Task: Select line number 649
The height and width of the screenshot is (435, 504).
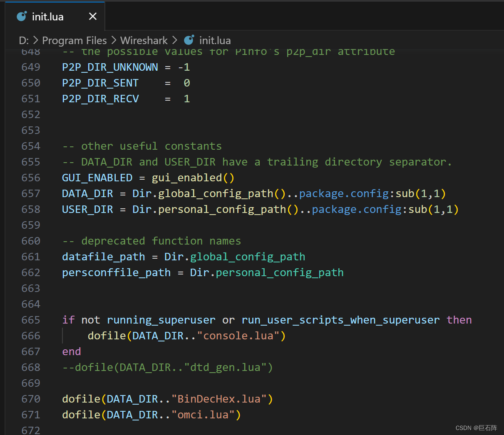Action: (x=30, y=67)
